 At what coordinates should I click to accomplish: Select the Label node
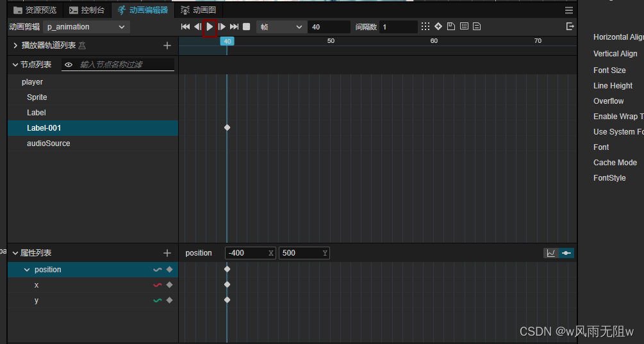pyautogui.click(x=93, y=113)
